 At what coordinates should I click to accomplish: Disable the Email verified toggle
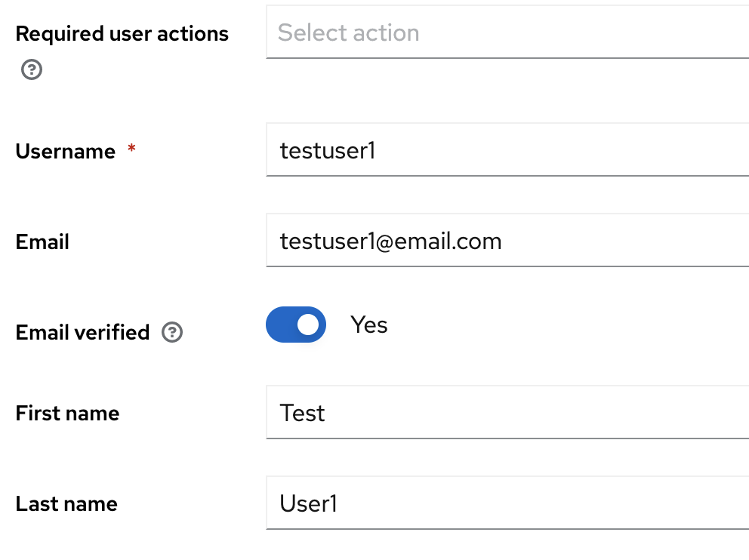coord(296,325)
